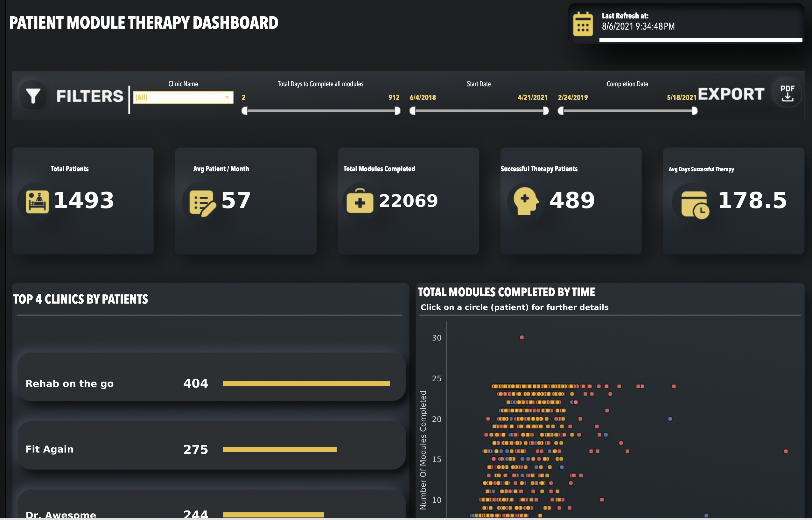Click the head icon for Successful Therapy Patients
Screen dimensions: 812x520
pyautogui.click(x=525, y=200)
